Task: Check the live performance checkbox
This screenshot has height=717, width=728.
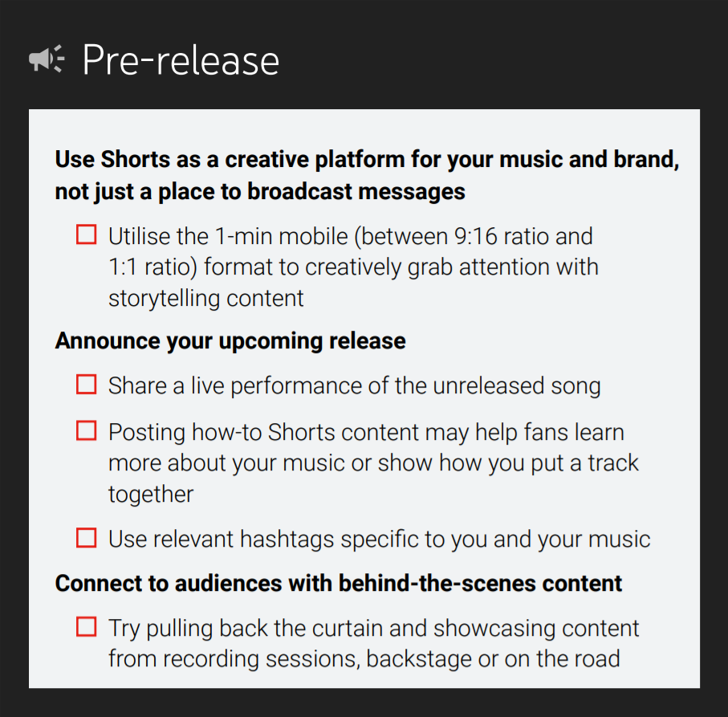Action: coord(86,385)
